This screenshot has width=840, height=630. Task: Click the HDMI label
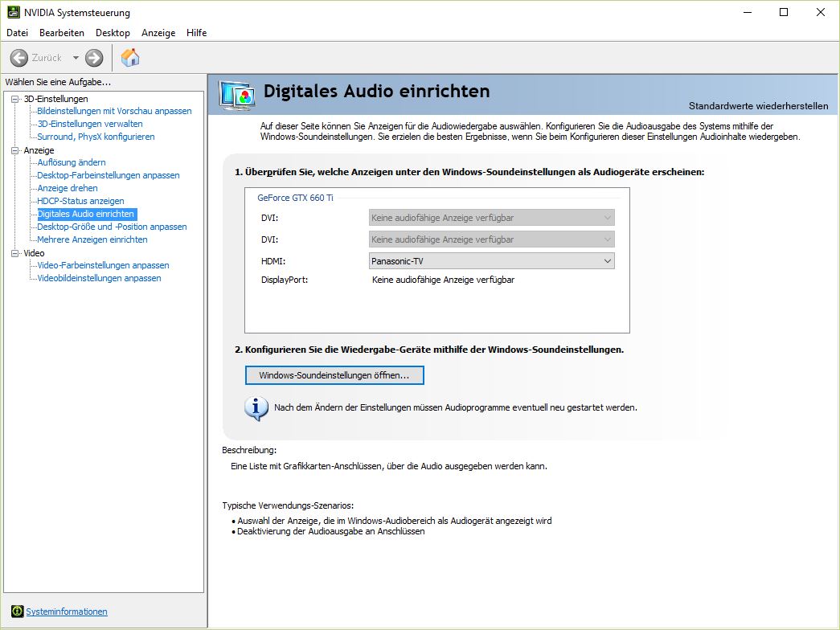click(273, 261)
